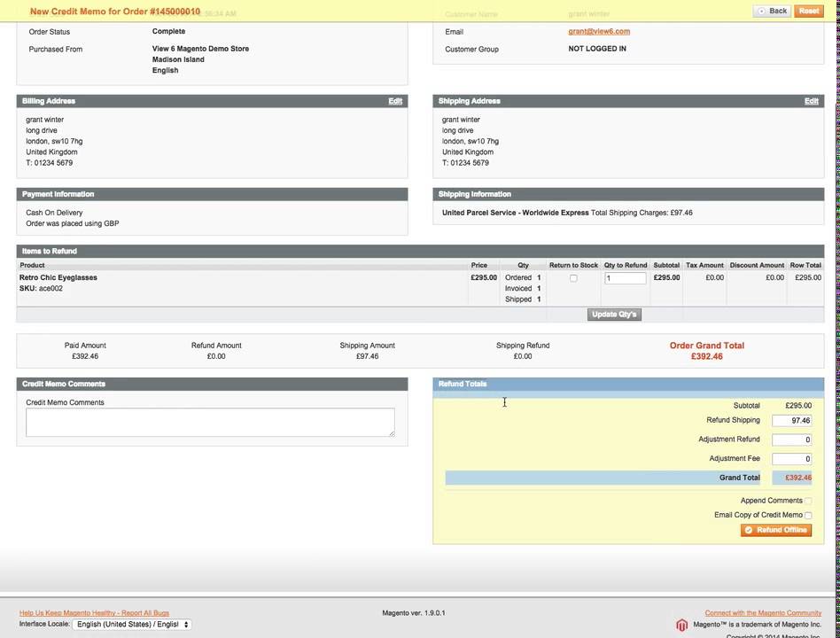The image size is (840, 638).
Task: Click the Discount Amount column header
Action: tap(757, 265)
